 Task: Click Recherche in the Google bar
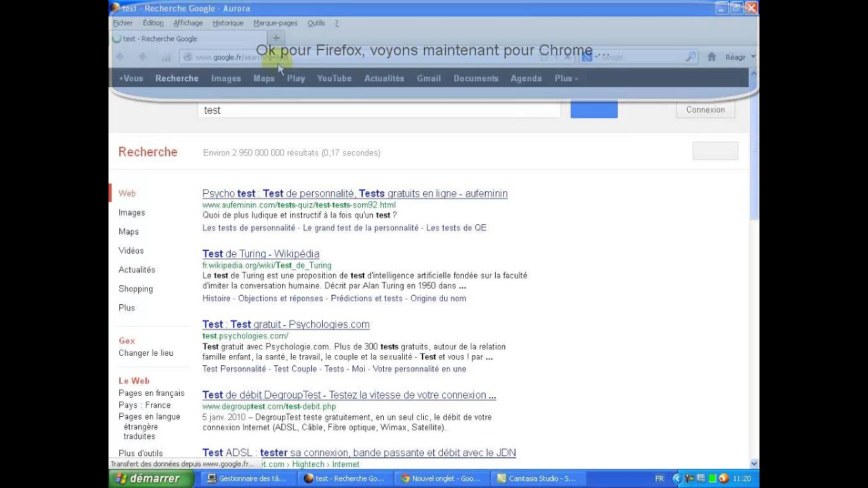177,79
